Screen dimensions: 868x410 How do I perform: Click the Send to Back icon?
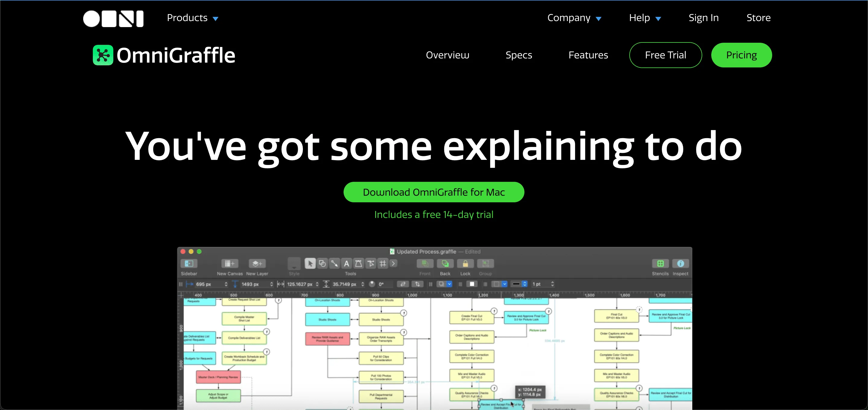[445, 263]
